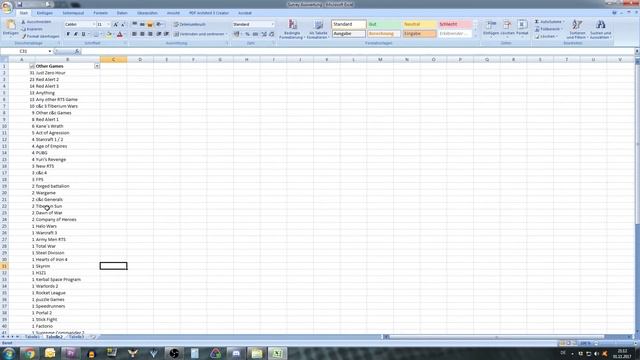Screen dimensions: 640x360
Task: Open Als Tabelle formatieren
Action: pos(318,29)
